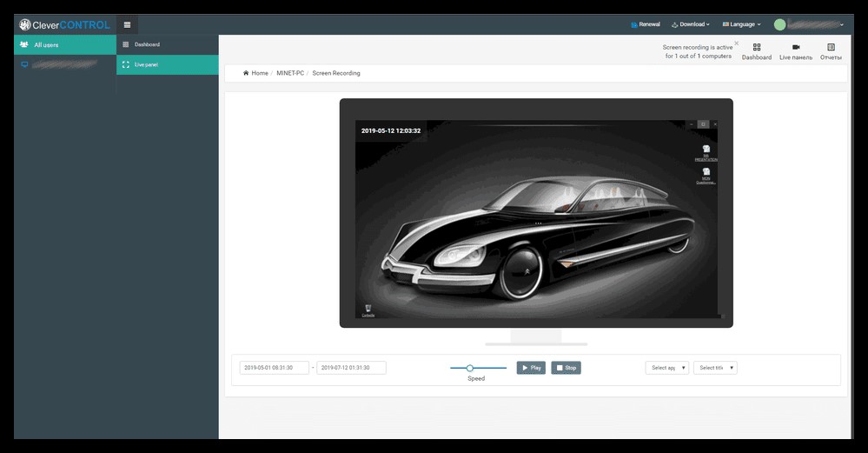The width and height of the screenshot is (868, 453).
Task: Go to Home breadcrumb
Action: (260, 73)
